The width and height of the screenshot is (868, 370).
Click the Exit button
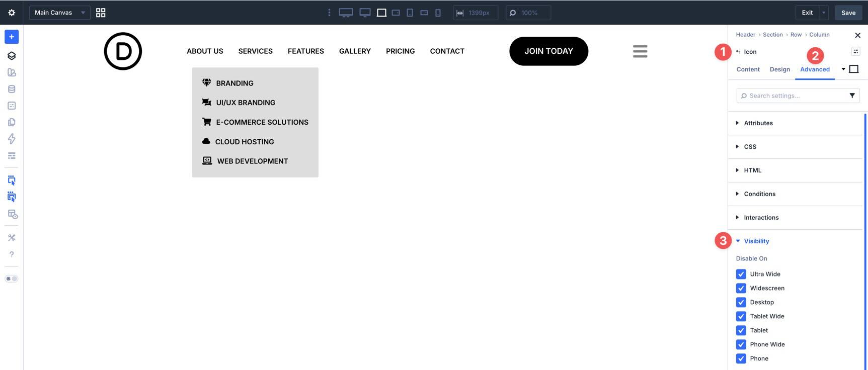807,13
